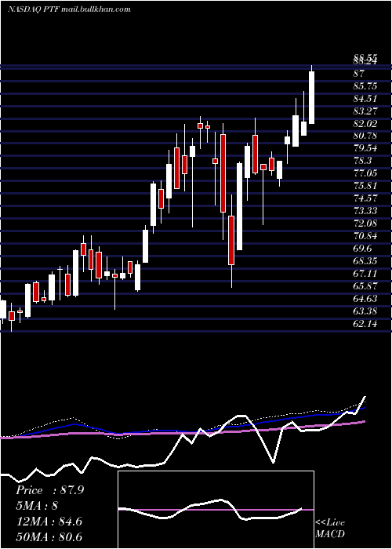
Task: Select the 79.54 price label
Action: (365, 148)
